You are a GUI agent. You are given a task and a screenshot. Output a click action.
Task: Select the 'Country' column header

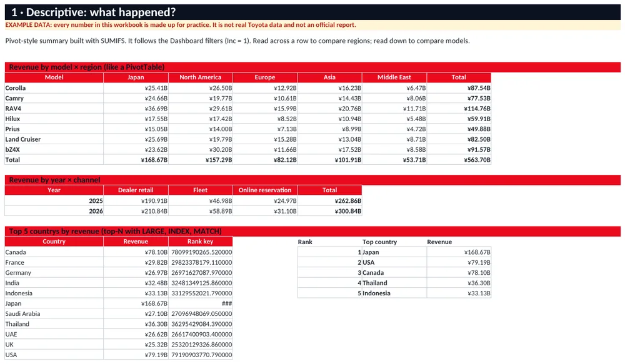coord(54,242)
